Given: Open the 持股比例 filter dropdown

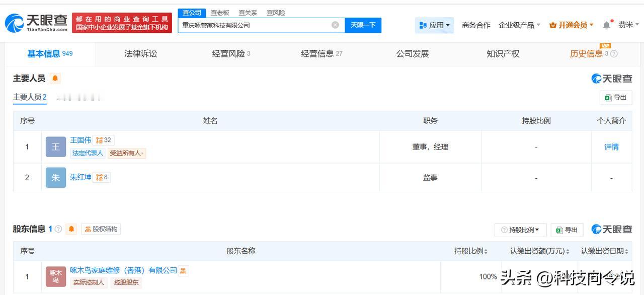Looking at the screenshot, I should tap(520, 230).
